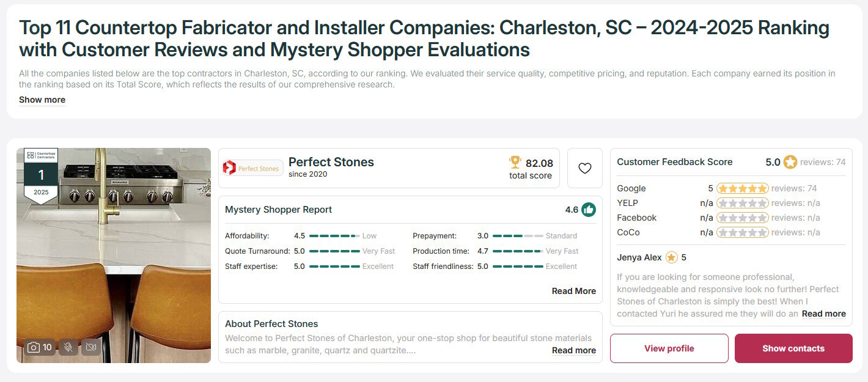Click the rank 1 badge for 2025
Viewport: 868px width, 382px height.
[41, 177]
